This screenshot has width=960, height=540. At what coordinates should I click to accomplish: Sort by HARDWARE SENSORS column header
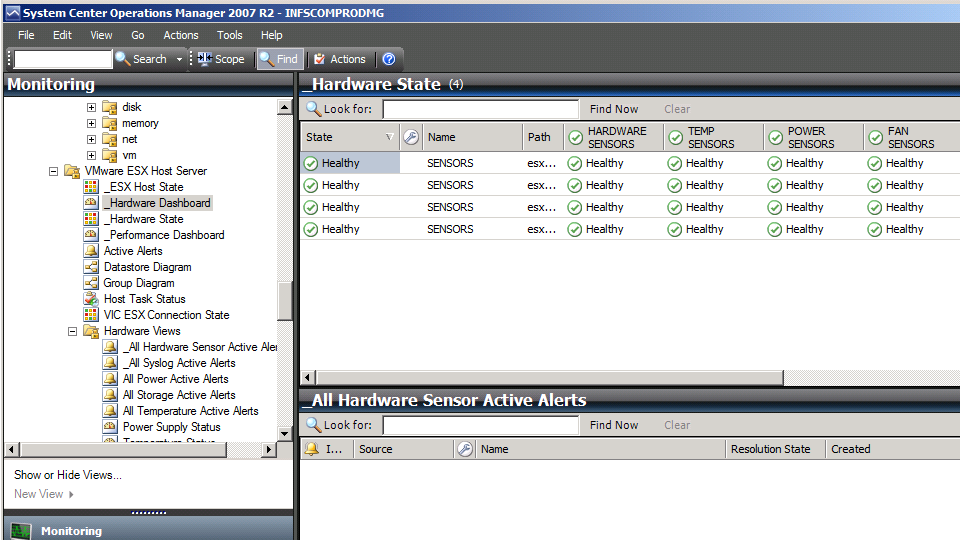(613, 137)
